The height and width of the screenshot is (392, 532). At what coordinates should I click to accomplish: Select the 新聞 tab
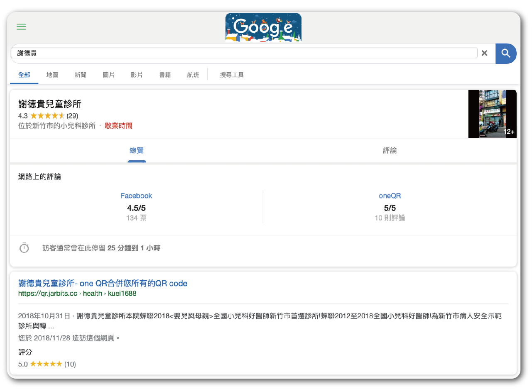pos(80,75)
